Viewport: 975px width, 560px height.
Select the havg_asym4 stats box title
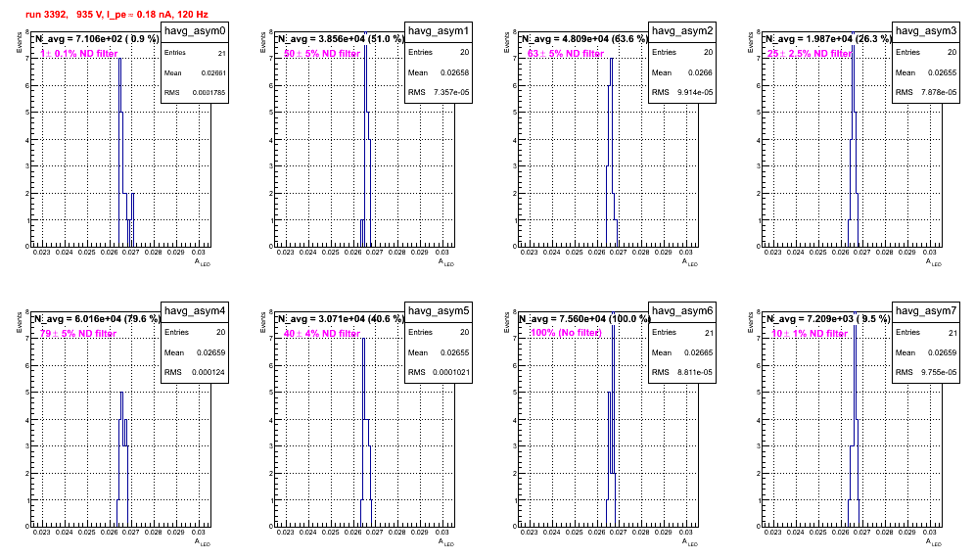[195, 311]
